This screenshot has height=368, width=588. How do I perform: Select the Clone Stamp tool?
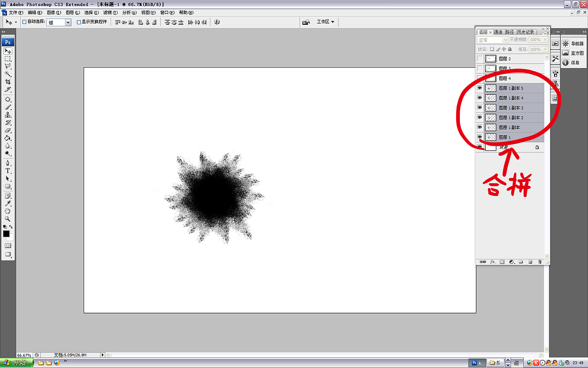tap(8, 115)
